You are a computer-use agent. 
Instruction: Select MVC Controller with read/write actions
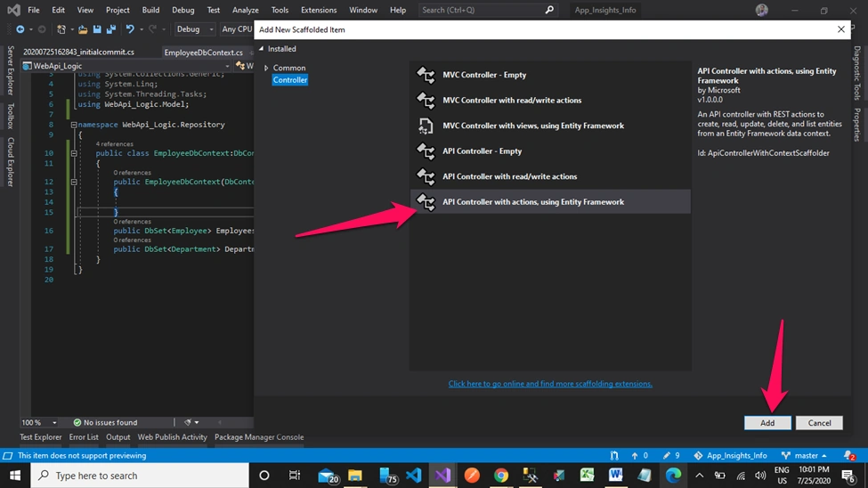550,101
